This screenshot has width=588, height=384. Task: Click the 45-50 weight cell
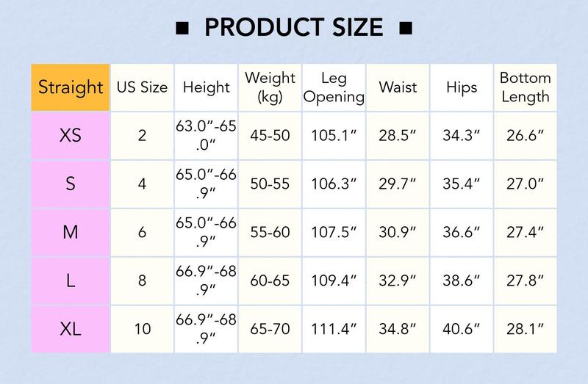coord(270,136)
